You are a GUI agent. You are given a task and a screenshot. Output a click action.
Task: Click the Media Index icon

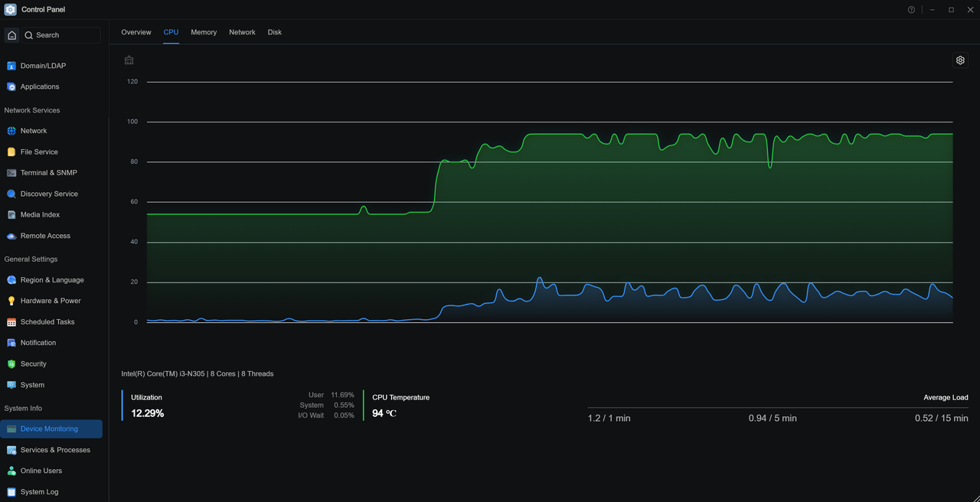click(11, 215)
